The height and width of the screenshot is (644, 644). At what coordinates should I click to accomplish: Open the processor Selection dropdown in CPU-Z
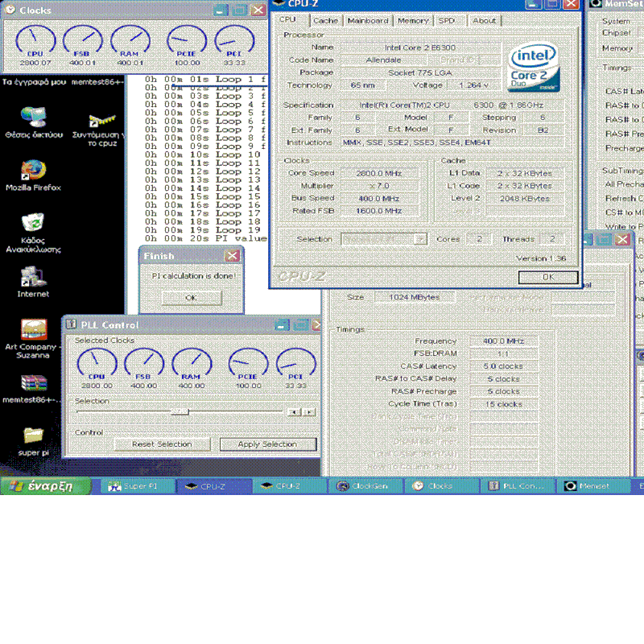(384, 239)
